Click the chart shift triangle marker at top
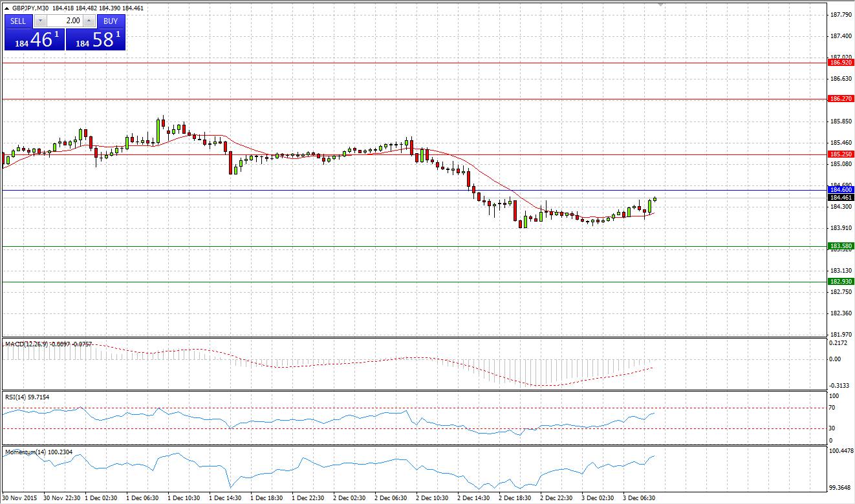Image resolution: width=855 pixels, height=504 pixels. (x=660, y=5)
